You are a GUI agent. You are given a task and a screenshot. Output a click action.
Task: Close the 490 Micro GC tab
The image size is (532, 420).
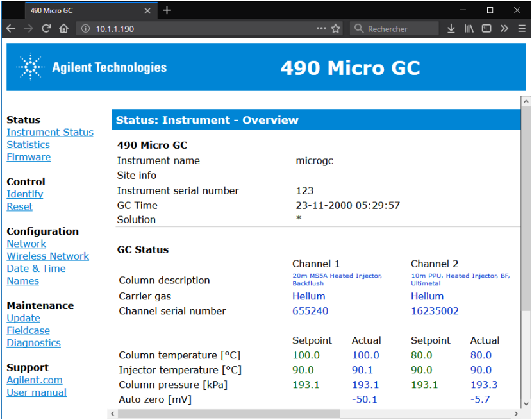tap(147, 11)
